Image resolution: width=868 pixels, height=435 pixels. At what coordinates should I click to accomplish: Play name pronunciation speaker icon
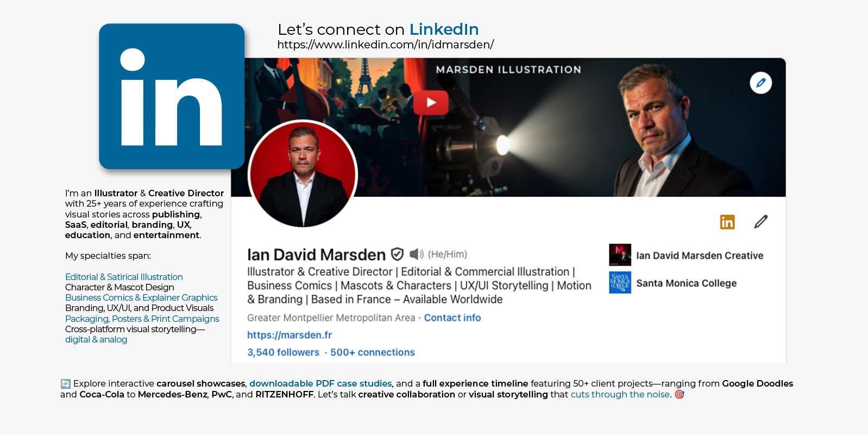[416, 254]
